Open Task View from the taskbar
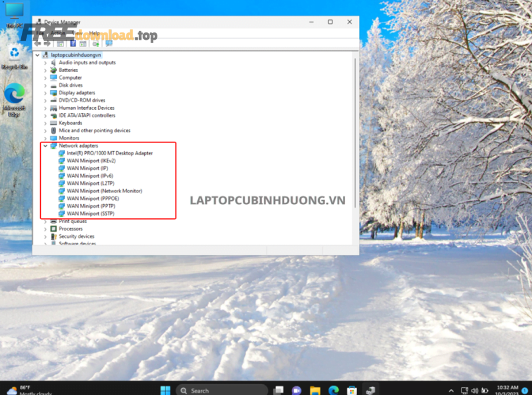 click(279, 390)
